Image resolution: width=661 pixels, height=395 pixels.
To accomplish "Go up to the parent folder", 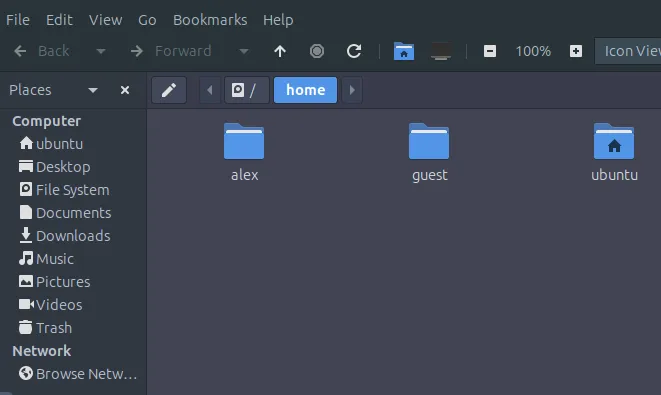I will 280,51.
